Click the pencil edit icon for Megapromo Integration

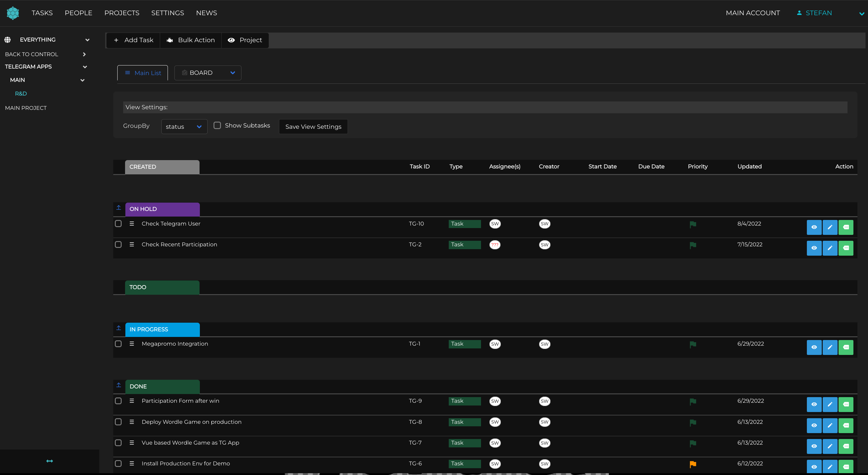pyautogui.click(x=830, y=347)
